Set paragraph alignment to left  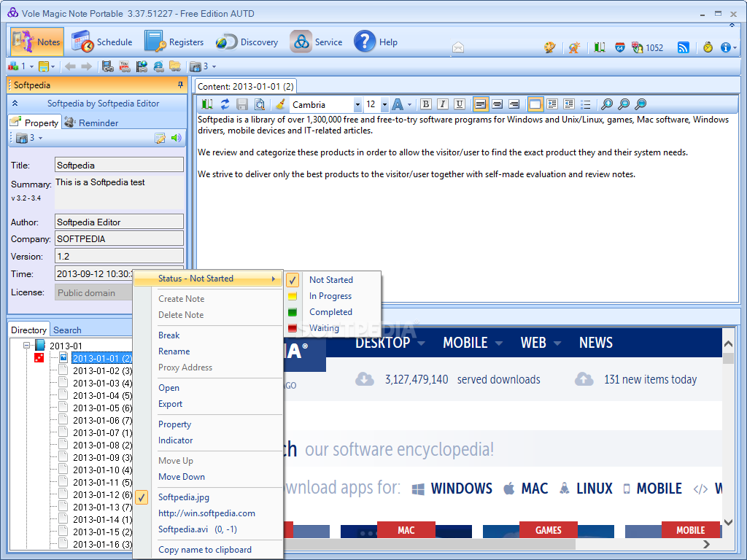(x=480, y=104)
